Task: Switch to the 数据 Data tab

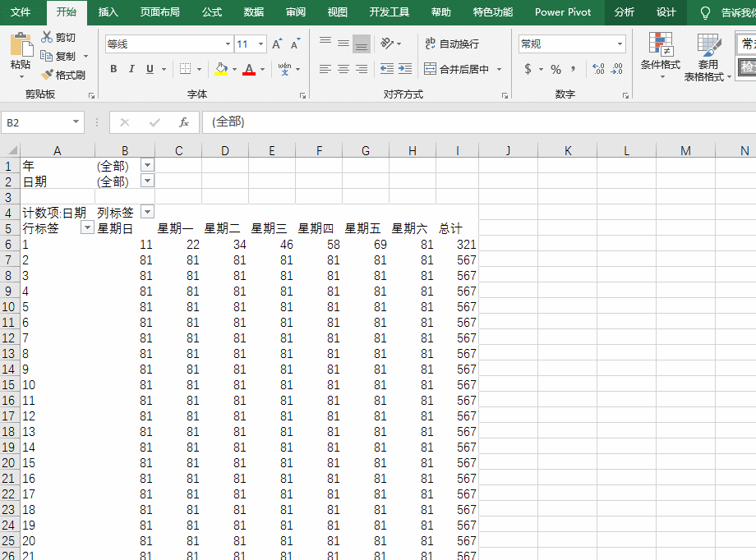Action: tap(254, 12)
